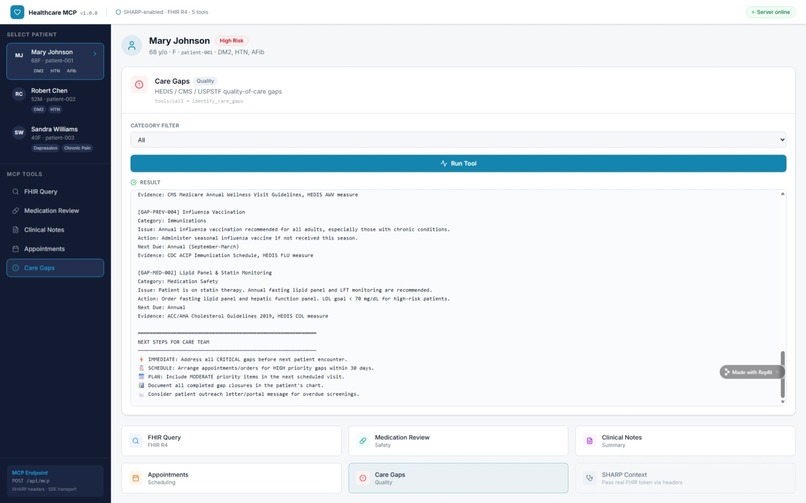Open FHIR Query in MCP tools sidebar
Image resolution: width=806 pixels, height=503 pixels.
[x=55, y=192]
